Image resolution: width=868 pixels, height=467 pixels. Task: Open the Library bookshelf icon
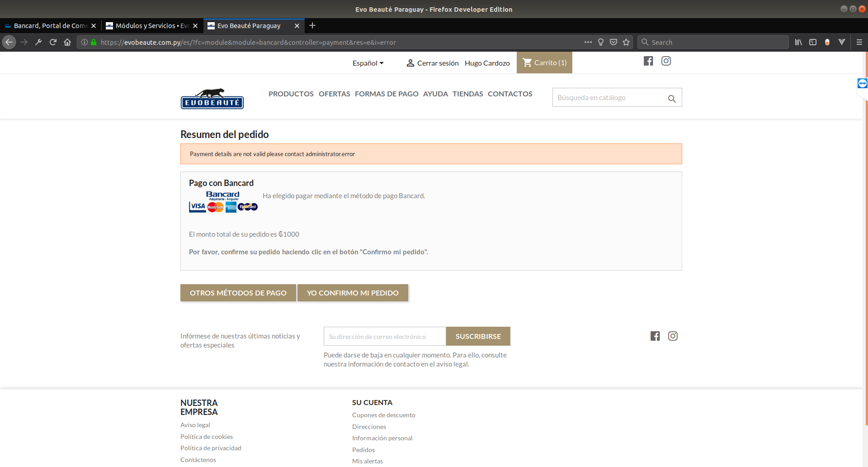(x=799, y=42)
